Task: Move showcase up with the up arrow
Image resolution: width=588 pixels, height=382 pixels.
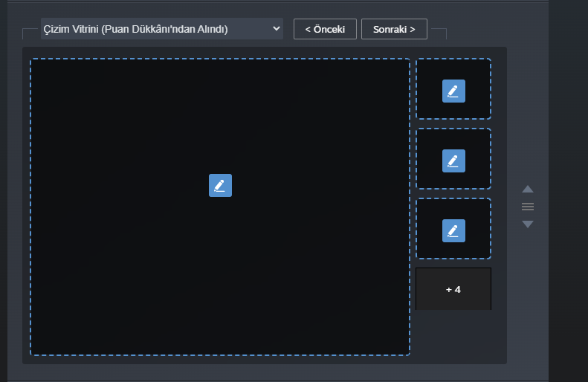Action: 528,189
